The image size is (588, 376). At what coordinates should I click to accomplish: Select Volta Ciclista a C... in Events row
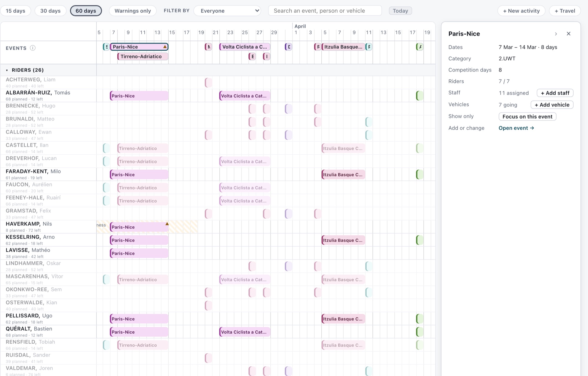[245, 47]
